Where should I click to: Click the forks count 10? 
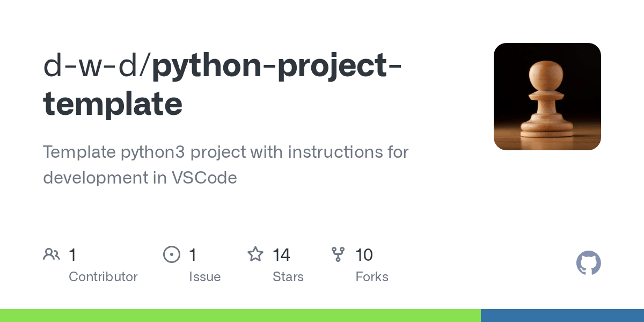click(364, 255)
